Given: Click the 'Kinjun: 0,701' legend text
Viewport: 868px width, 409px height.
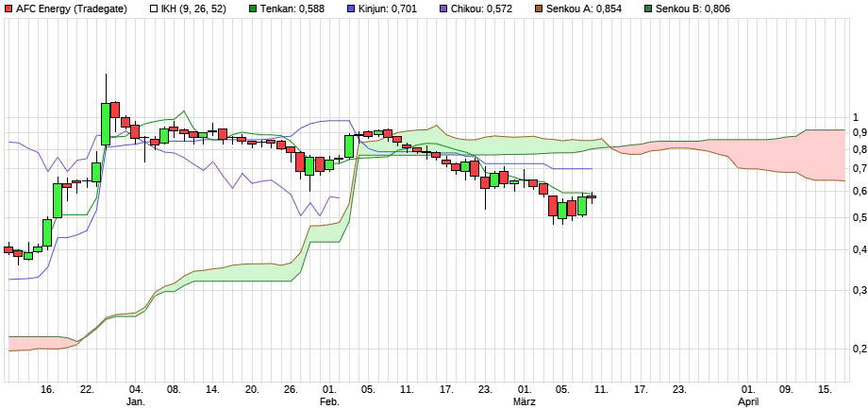Looking at the screenshot, I should (388, 9).
